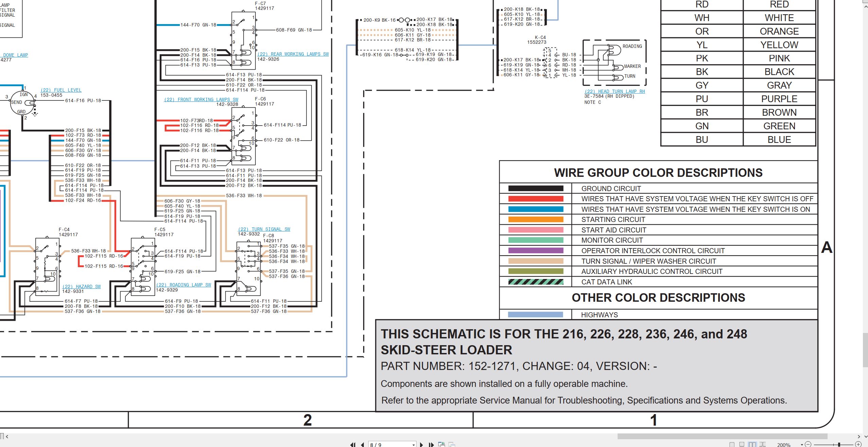
Task: Click the SKID-STEER LOADER title line
Action: pos(446,350)
